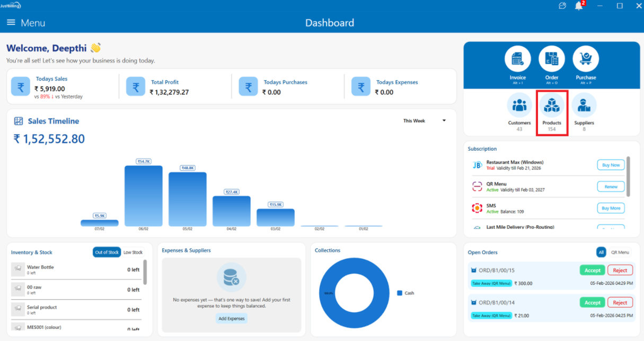This screenshot has width=644, height=341.
Task: Click the Add Expenses button
Action: [x=231, y=318]
